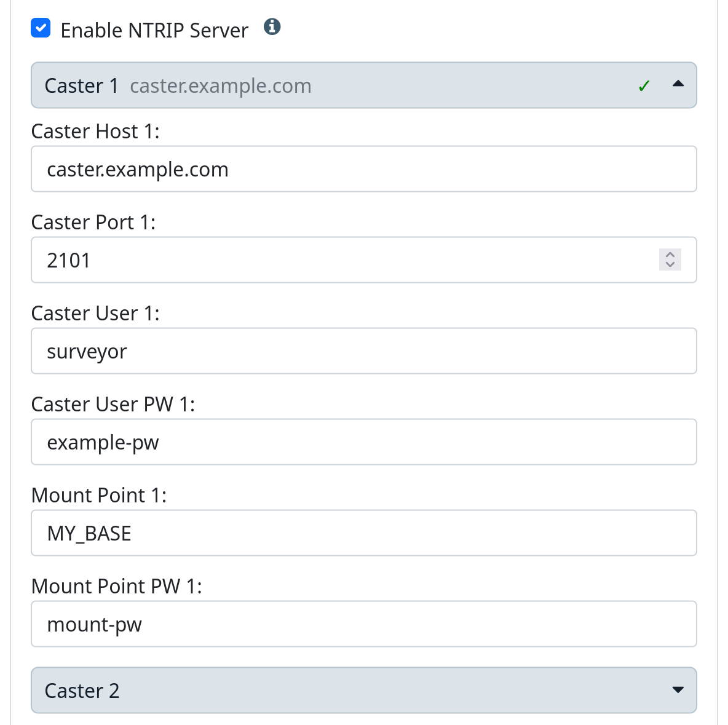Focus the Caster Host 1 field
The width and height of the screenshot is (728, 725).
363,168
